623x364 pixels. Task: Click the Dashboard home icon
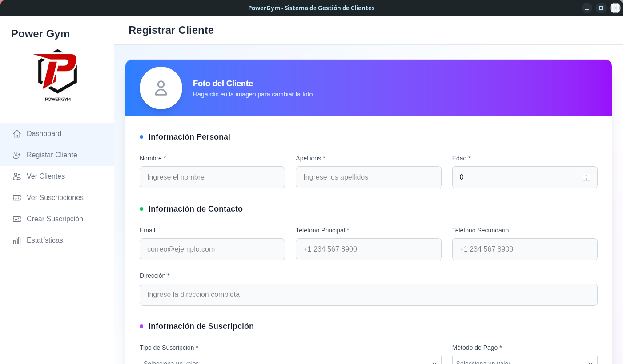click(x=17, y=134)
